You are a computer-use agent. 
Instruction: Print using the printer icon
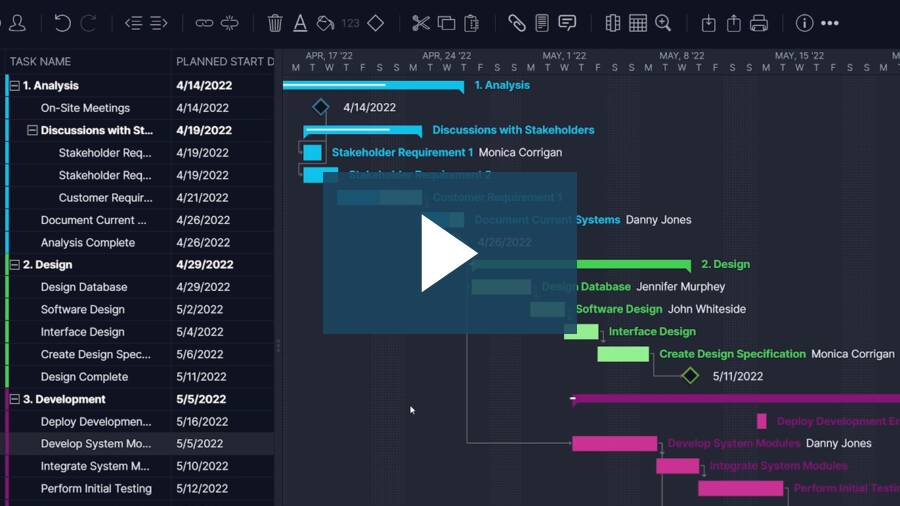(759, 24)
